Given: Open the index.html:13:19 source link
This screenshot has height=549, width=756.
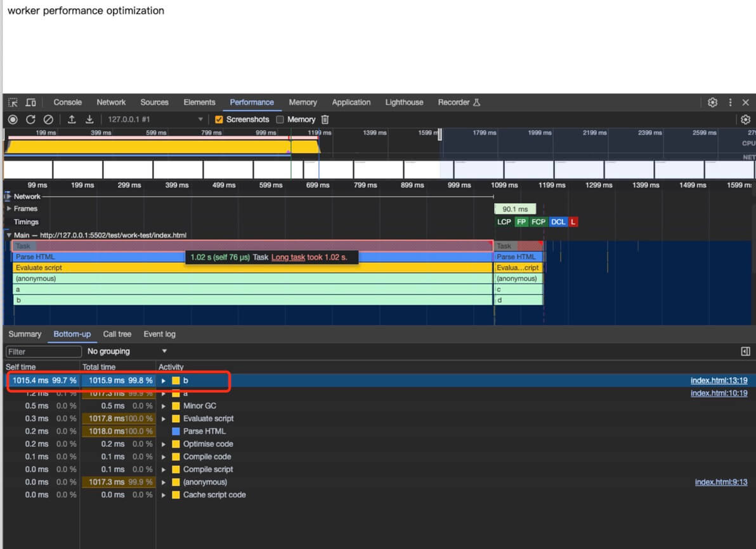Looking at the screenshot, I should (719, 381).
